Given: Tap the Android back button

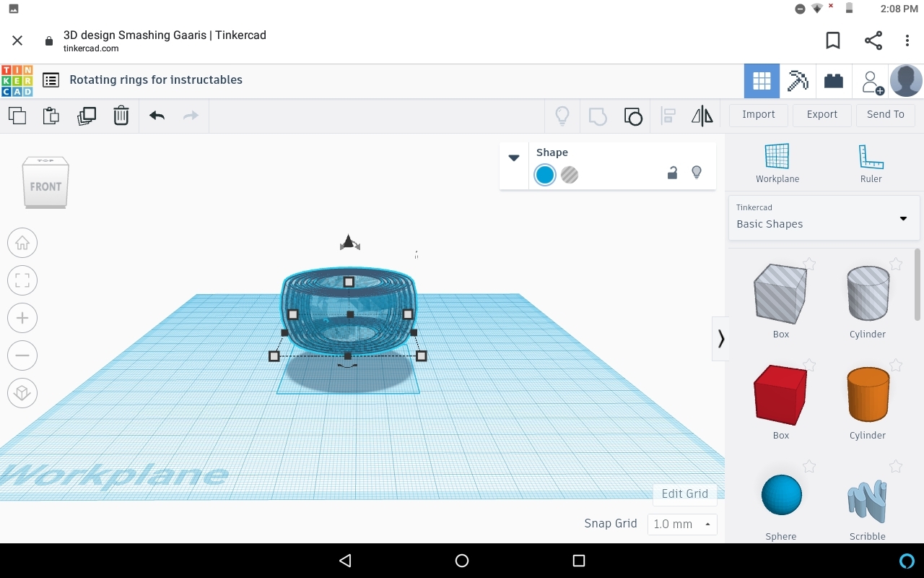Looking at the screenshot, I should tap(345, 561).
